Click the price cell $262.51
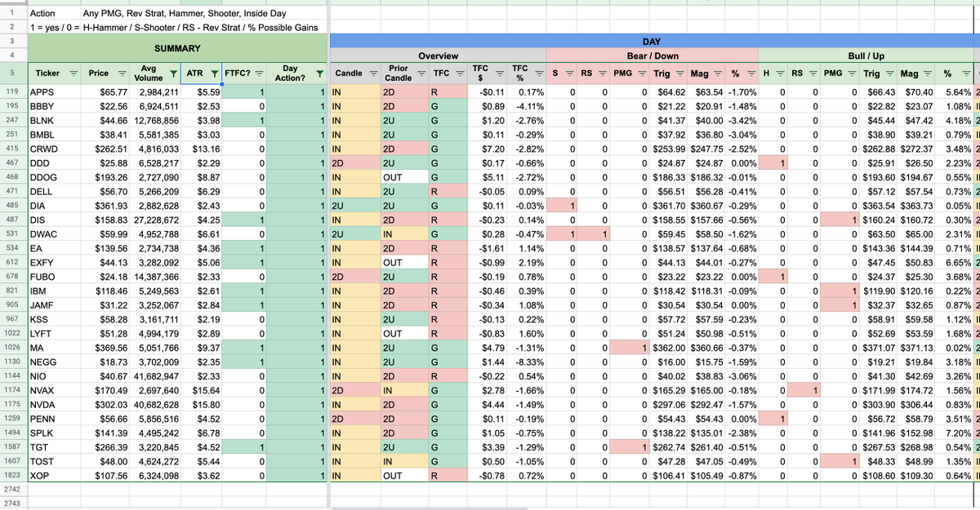This screenshot has width=980, height=510. pyautogui.click(x=105, y=149)
